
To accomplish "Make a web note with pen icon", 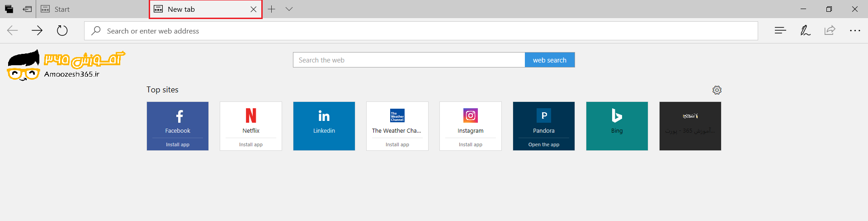I will tap(805, 31).
